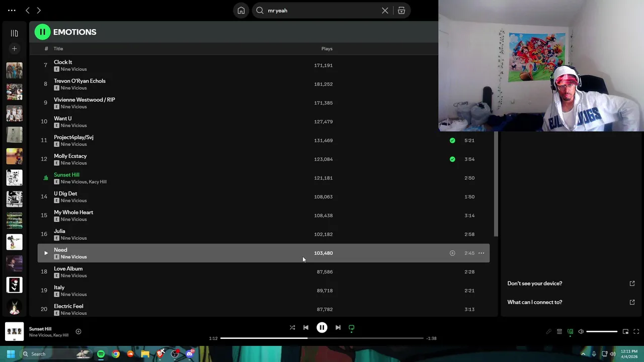Screen dimensions: 644x362
Task: Sort by the Plays column header
Action: point(327,49)
